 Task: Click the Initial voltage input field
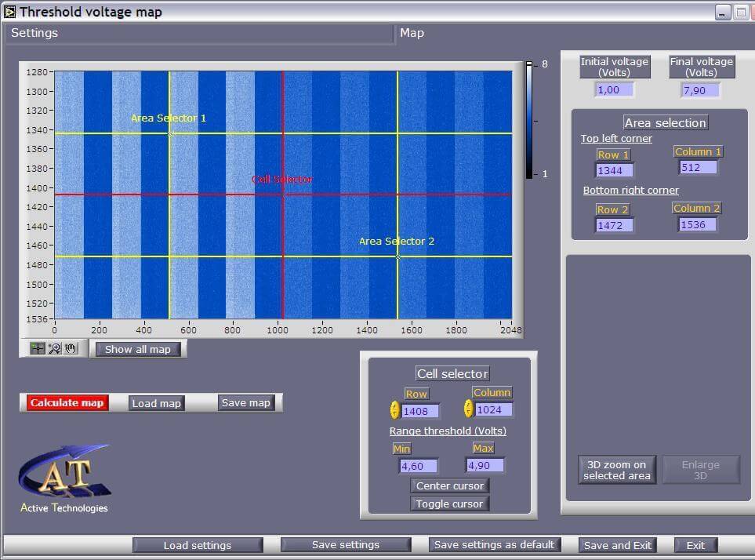pyautogui.click(x=614, y=90)
